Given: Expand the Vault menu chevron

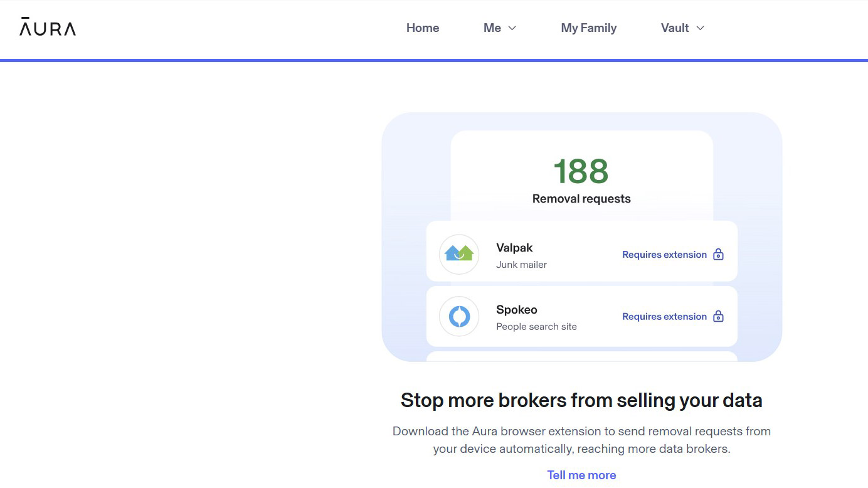Looking at the screenshot, I should tap(701, 28).
